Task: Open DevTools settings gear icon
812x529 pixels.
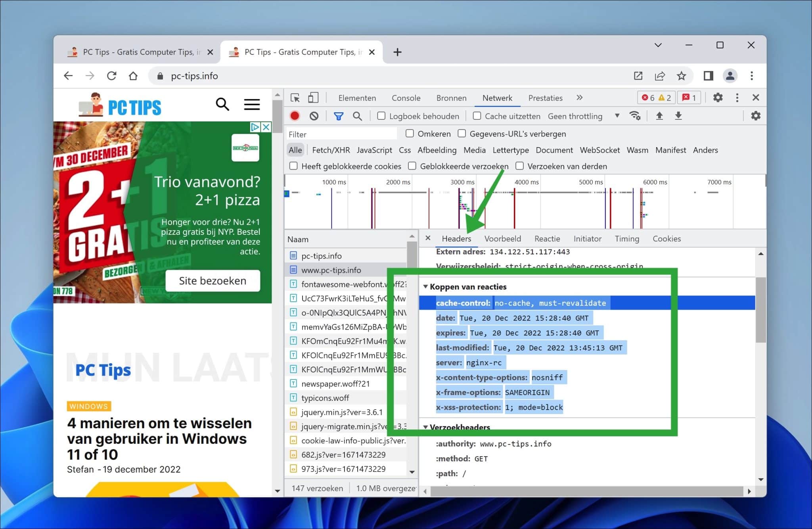Action: coord(718,98)
